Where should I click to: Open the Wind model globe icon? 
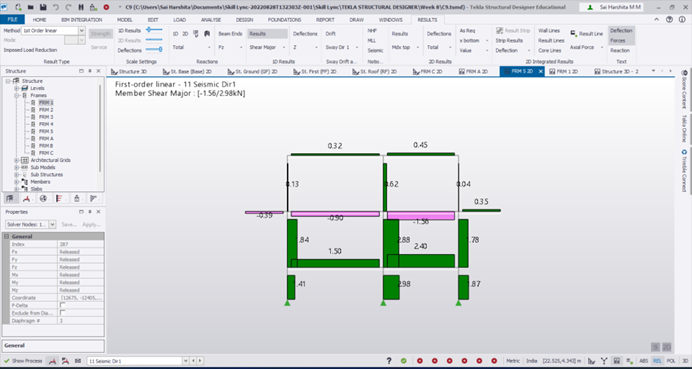click(x=43, y=199)
